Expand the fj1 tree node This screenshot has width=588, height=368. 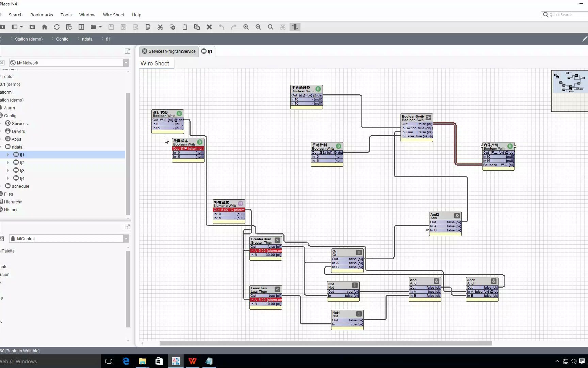(8, 155)
